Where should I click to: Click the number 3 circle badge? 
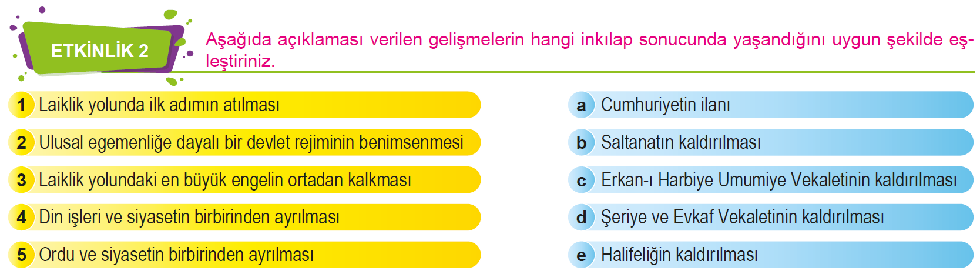(22, 180)
